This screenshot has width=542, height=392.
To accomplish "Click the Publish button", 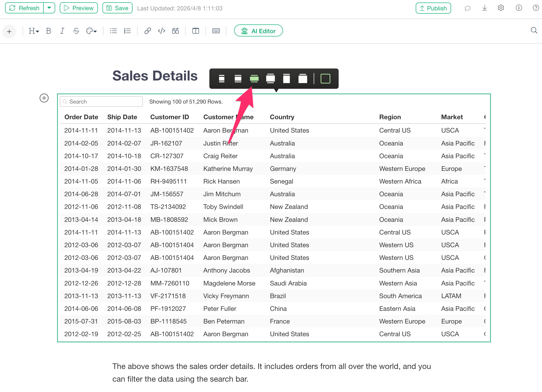I will click(x=433, y=8).
